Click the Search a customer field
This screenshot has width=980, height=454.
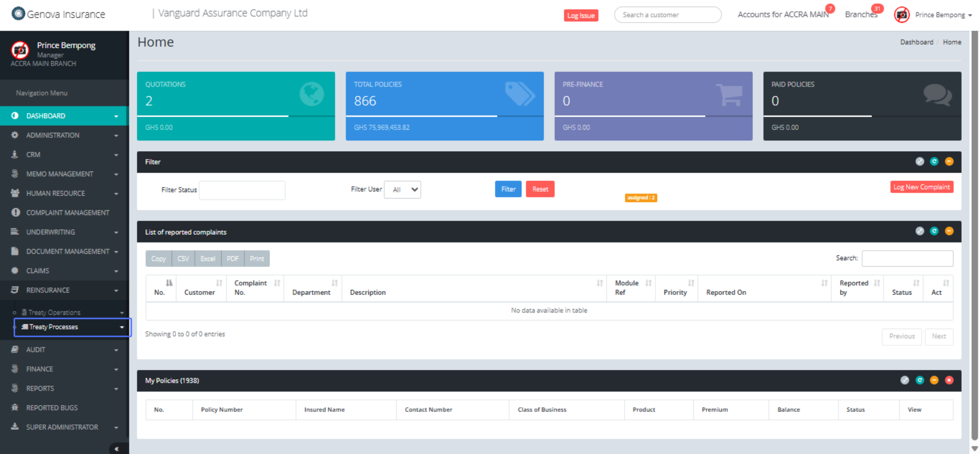pyautogui.click(x=667, y=15)
